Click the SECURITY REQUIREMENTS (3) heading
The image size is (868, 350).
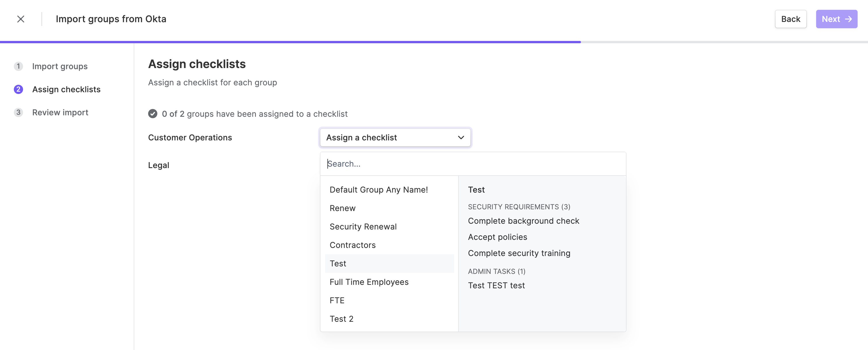tap(519, 207)
